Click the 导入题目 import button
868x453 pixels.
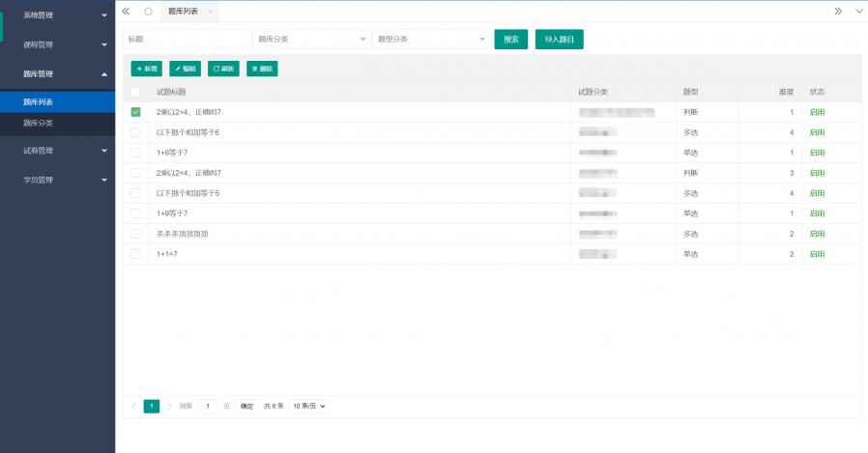point(559,40)
